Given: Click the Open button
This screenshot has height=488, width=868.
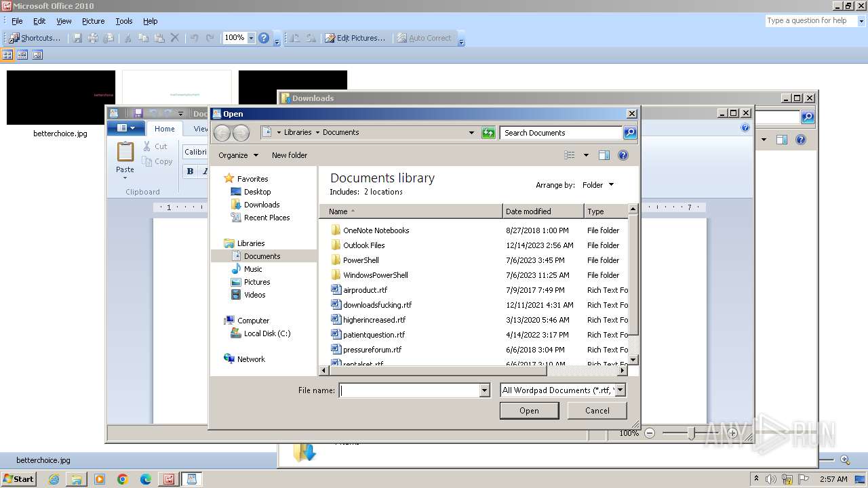Looking at the screenshot, I should [x=529, y=411].
